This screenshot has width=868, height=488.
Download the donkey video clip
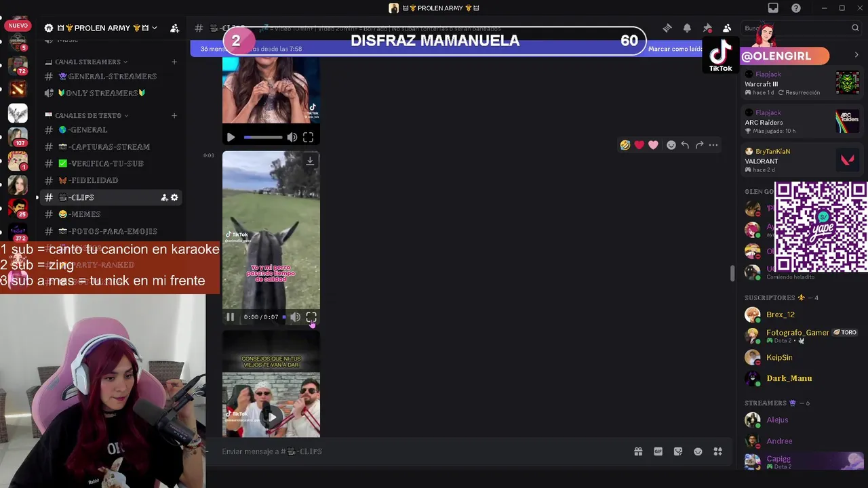coord(310,161)
